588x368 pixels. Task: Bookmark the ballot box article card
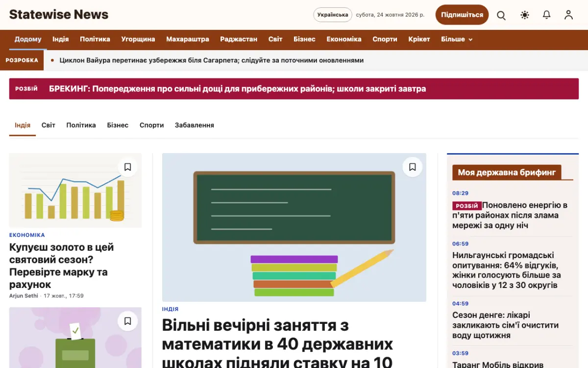click(x=127, y=321)
